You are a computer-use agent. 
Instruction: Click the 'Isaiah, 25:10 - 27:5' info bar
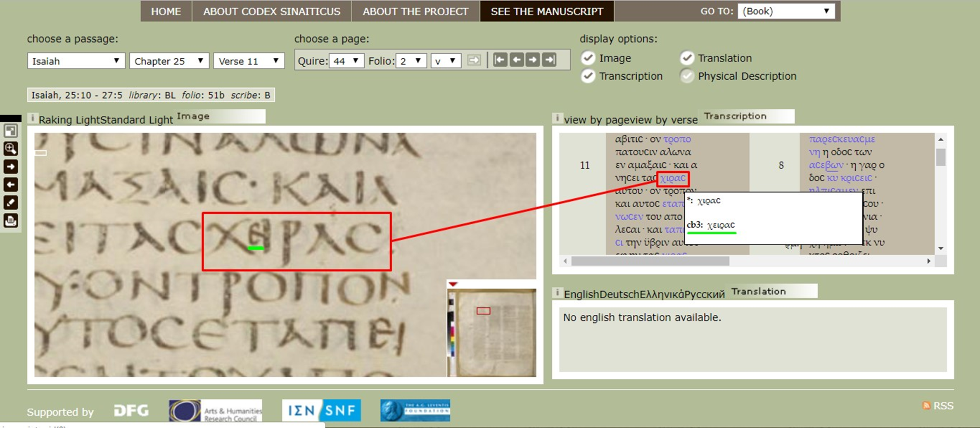point(151,95)
